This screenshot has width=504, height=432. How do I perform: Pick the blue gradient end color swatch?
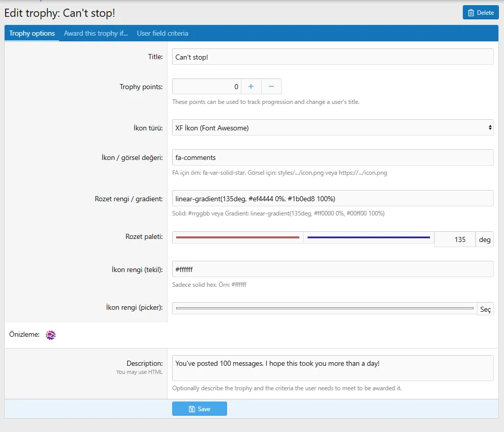pos(369,237)
